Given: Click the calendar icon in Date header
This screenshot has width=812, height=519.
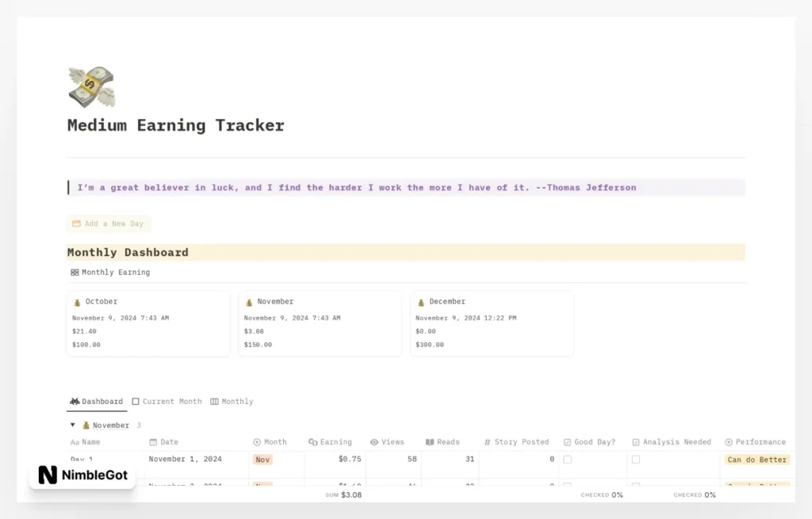Looking at the screenshot, I should point(153,442).
